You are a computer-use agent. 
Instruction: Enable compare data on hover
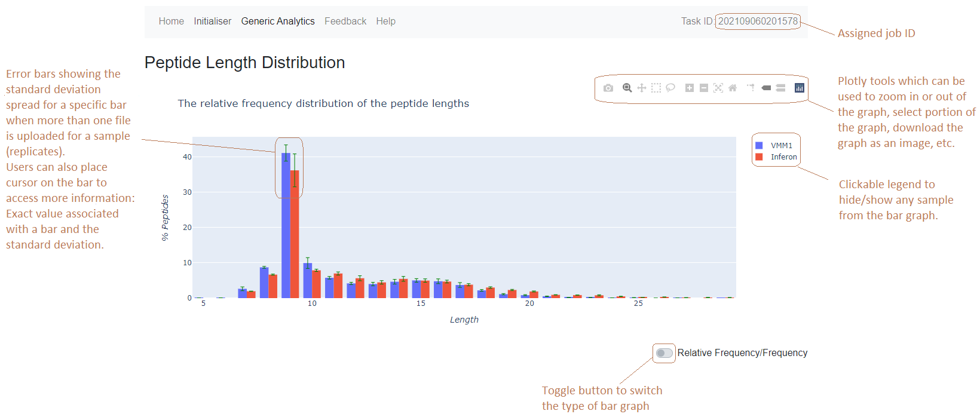point(780,88)
